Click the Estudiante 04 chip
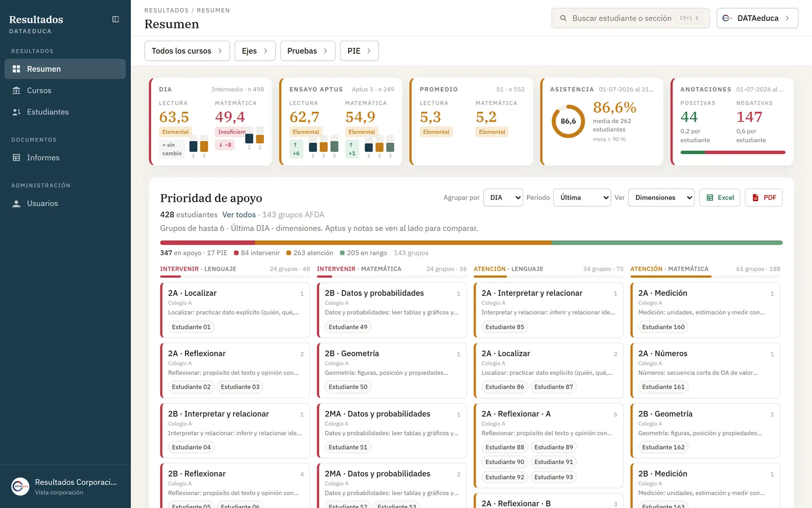This screenshot has height=508, width=812. [191, 448]
